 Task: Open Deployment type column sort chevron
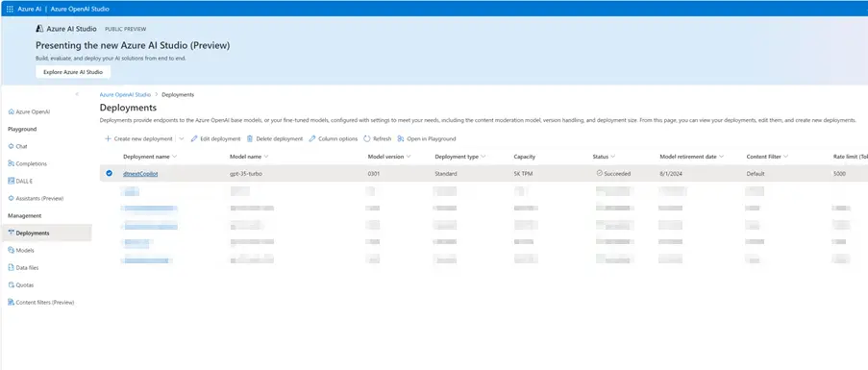click(x=484, y=157)
